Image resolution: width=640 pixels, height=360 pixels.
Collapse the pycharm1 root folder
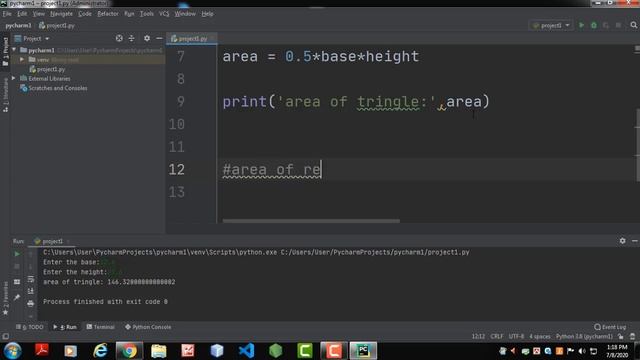(x=14, y=50)
